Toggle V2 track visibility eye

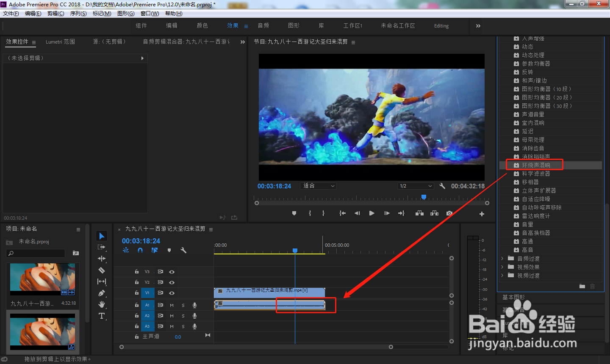172,282
